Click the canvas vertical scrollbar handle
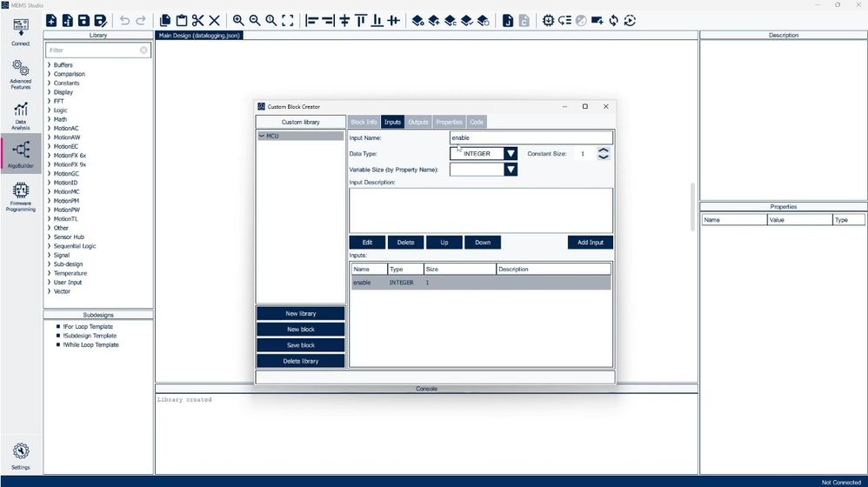Image resolution: width=868 pixels, height=487 pixels. pos(692,206)
